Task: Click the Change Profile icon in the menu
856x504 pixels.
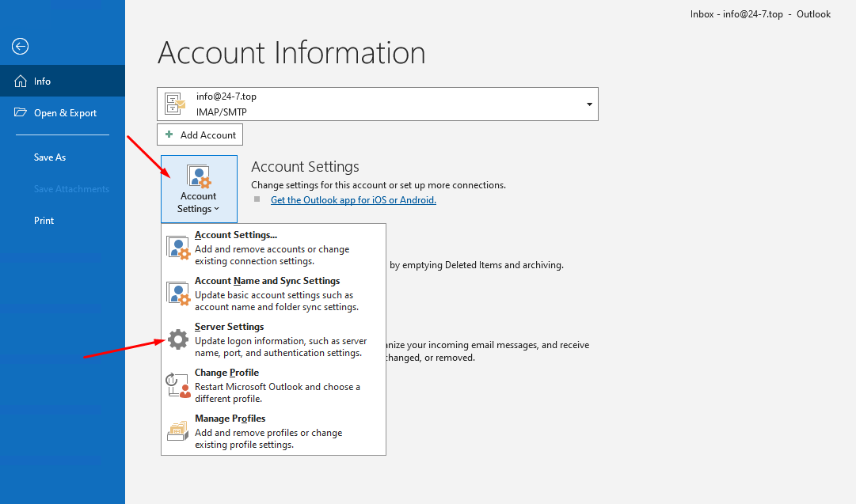Action: [178, 385]
